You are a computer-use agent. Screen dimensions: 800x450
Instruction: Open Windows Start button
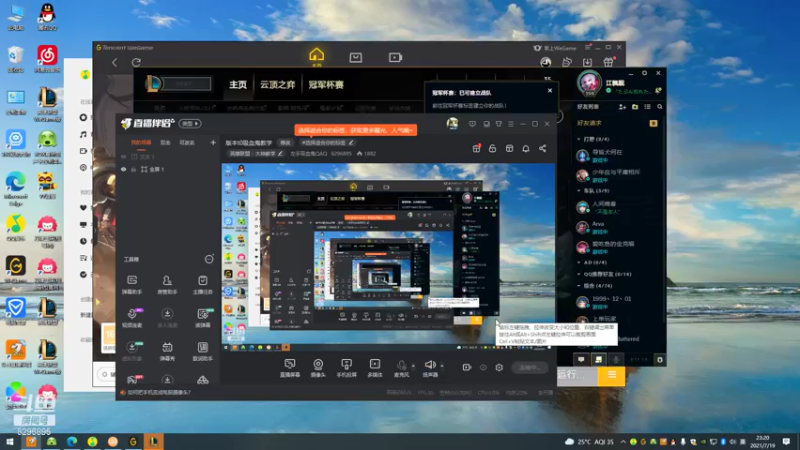10,442
